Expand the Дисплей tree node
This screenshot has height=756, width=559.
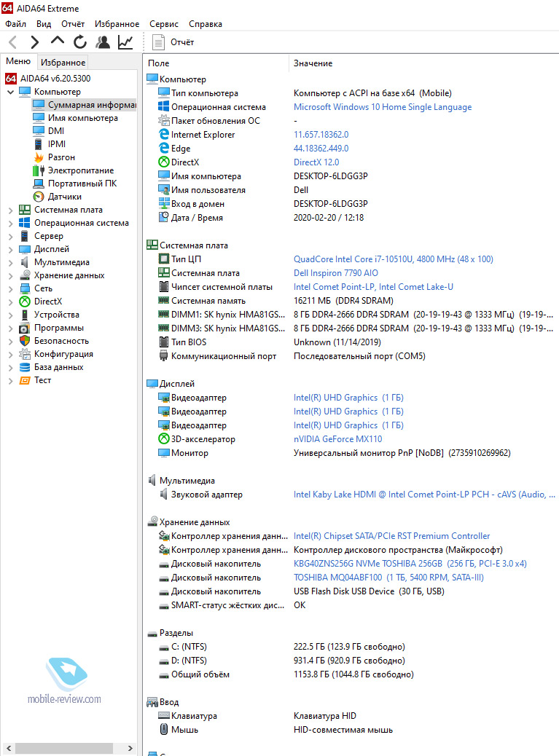point(11,249)
